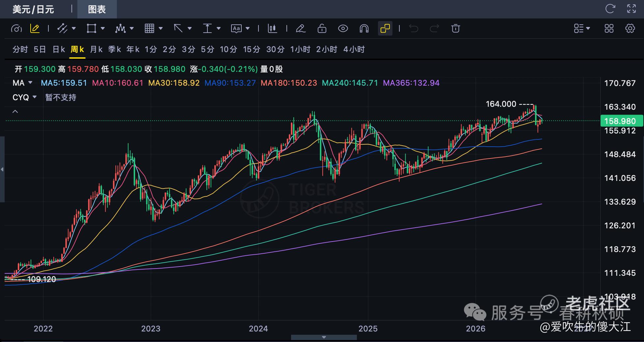Switch to the 图表 tab

[97, 9]
